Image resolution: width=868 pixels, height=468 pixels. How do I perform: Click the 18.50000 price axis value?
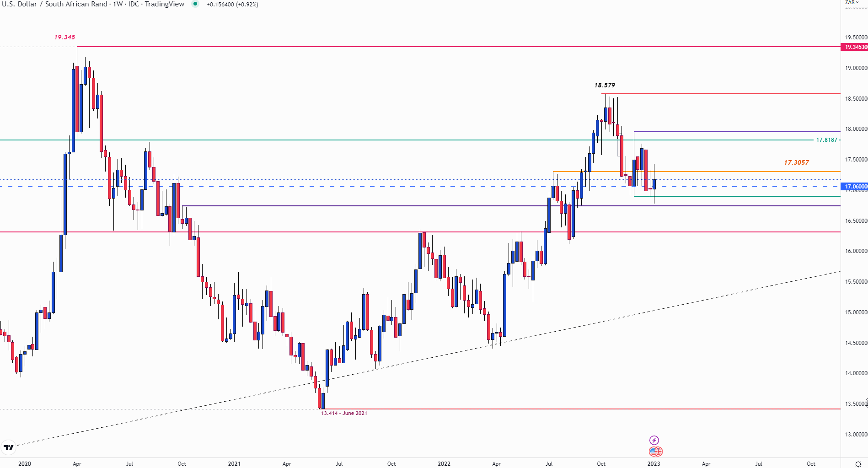click(856, 99)
